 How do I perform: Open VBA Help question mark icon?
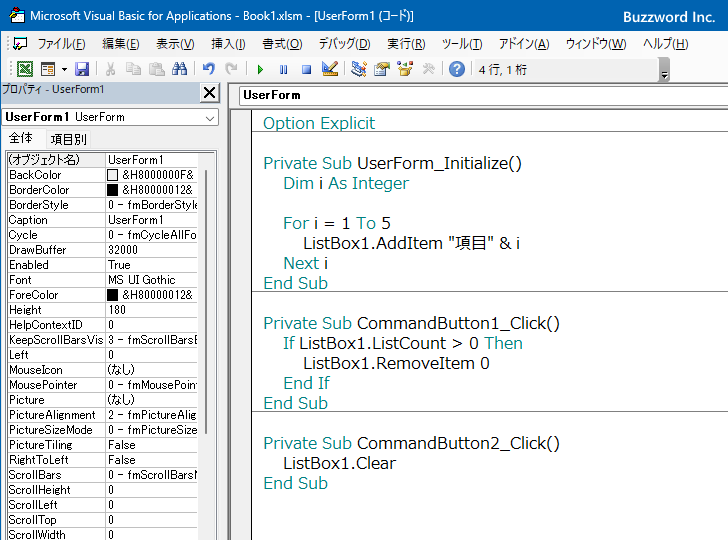coord(457,70)
